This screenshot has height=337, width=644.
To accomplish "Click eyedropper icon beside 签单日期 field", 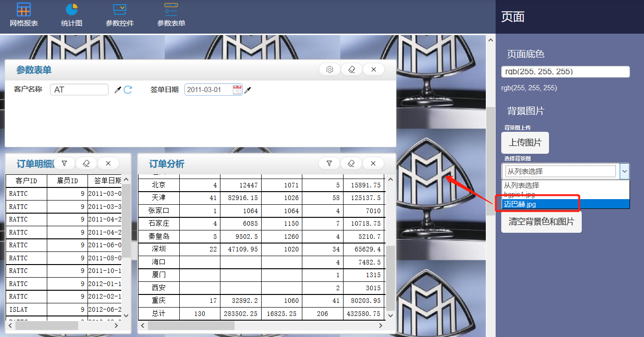I will pyautogui.click(x=248, y=90).
